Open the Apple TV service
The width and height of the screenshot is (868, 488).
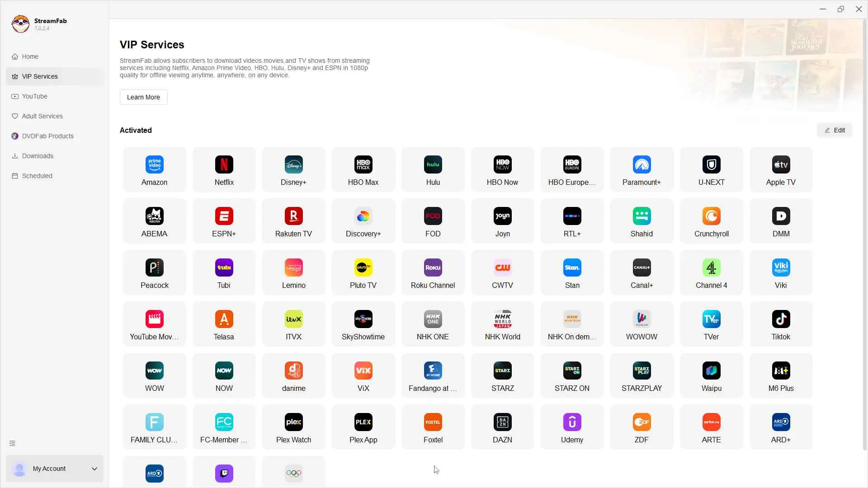pyautogui.click(x=781, y=170)
